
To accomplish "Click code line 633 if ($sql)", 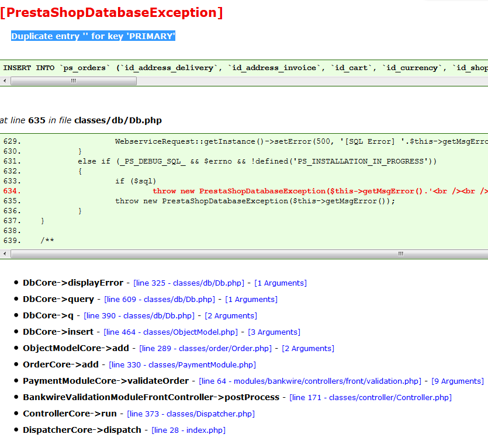I will [x=136, y=181].
